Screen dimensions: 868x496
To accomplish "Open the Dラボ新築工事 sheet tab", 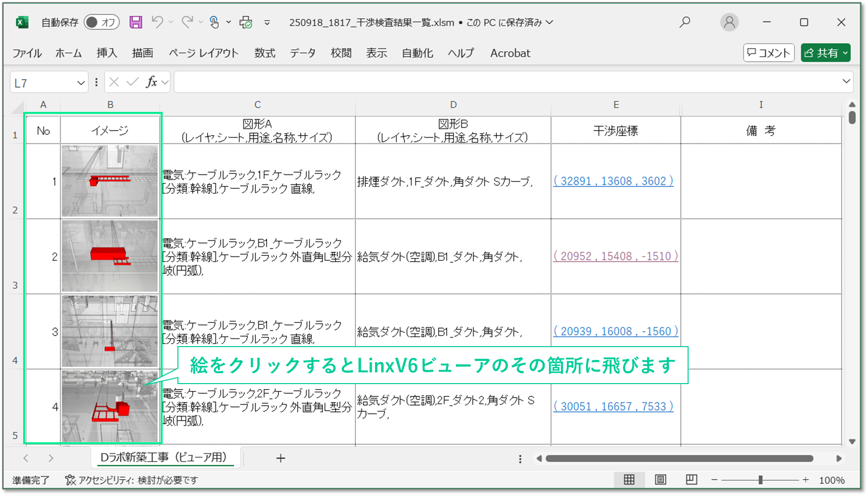I will pyautogui.click(x=164, y=458).
